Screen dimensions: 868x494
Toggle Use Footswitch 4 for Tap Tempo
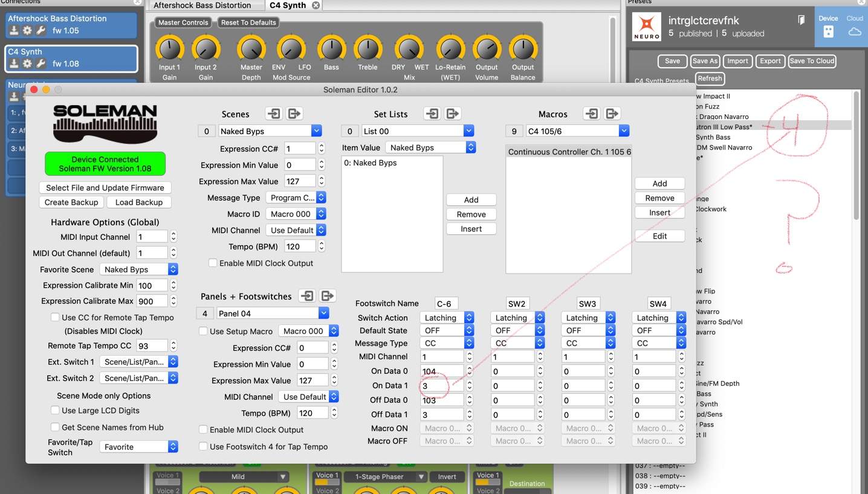(203, 446)
